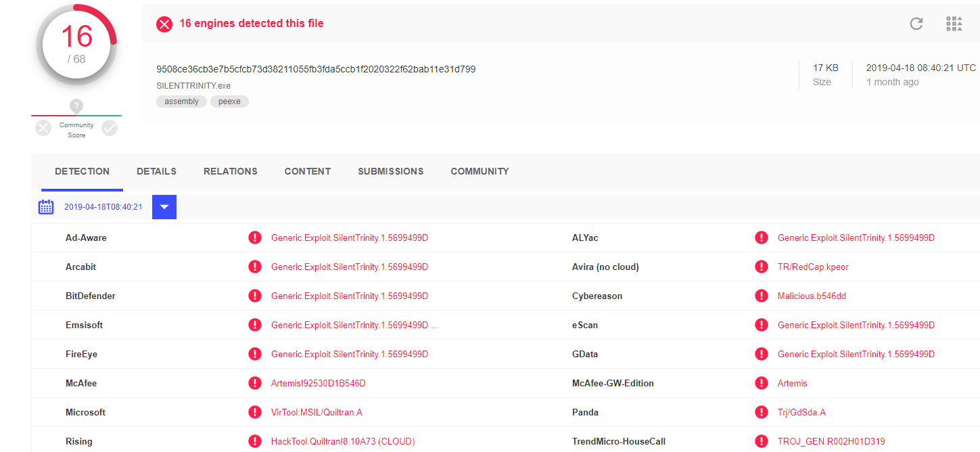Open the CONTENT tab
The image size is (980, 452).
(308, 172)
